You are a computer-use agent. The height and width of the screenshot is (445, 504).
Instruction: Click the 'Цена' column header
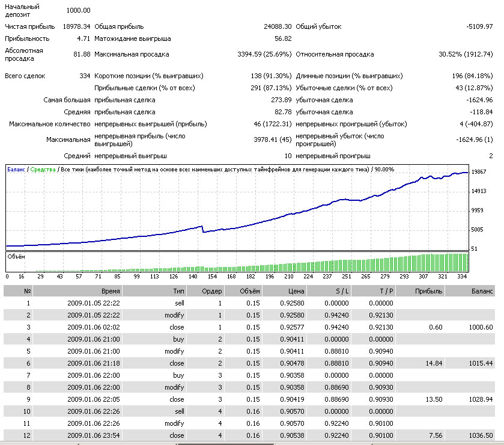click(x=284, y=291)
